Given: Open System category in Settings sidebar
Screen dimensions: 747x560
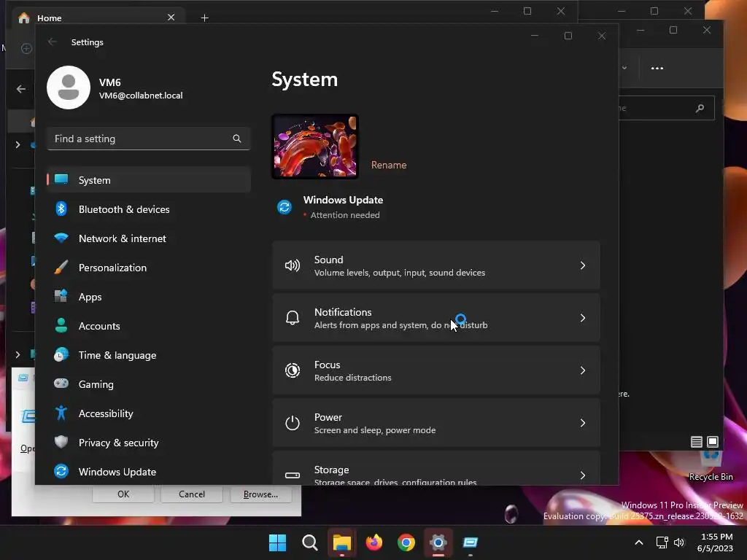Looking at the screenshot, I should 149,180.
